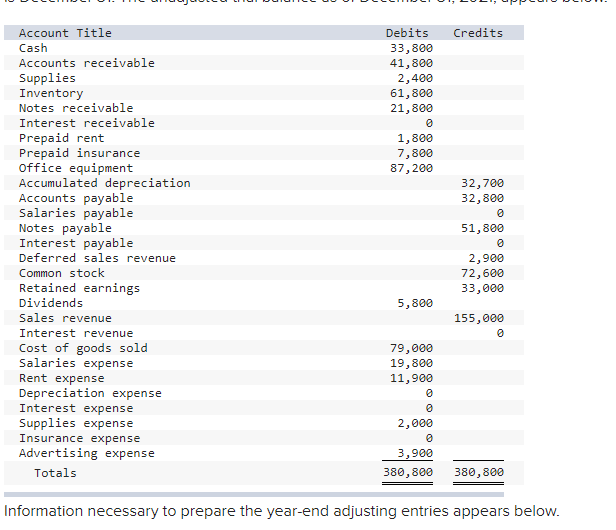
Task: Select the 'Interest expense' label
Action: pyautogui.click(x=76, y=408)
